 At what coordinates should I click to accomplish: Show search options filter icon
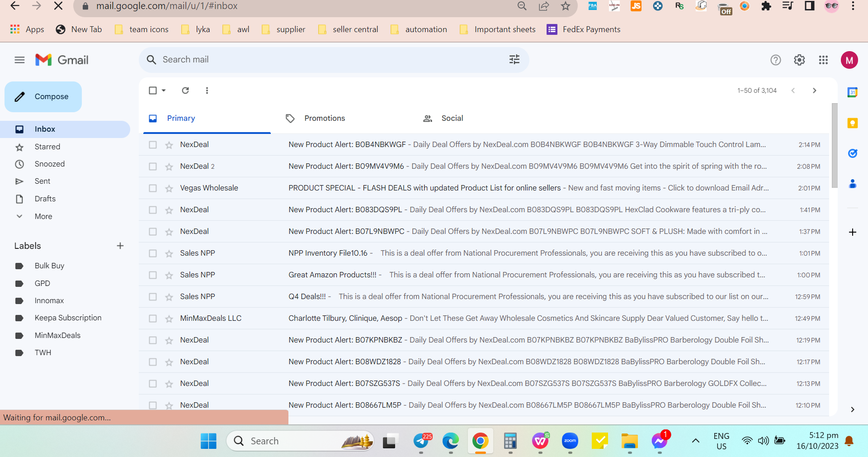click(514, 59)
